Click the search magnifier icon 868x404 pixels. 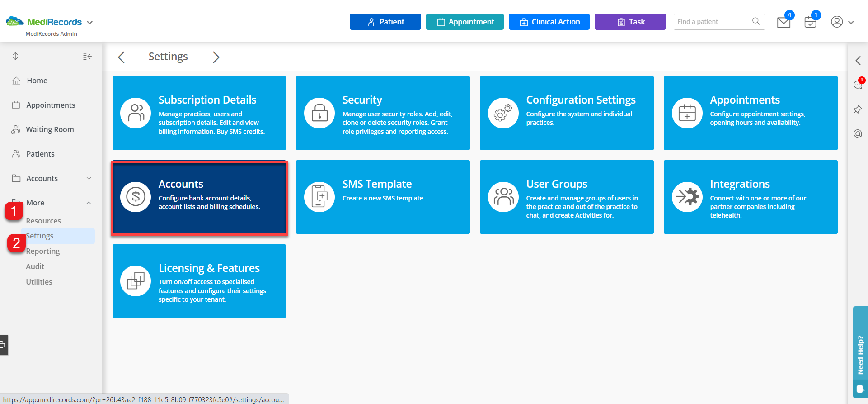coord(756,21)
